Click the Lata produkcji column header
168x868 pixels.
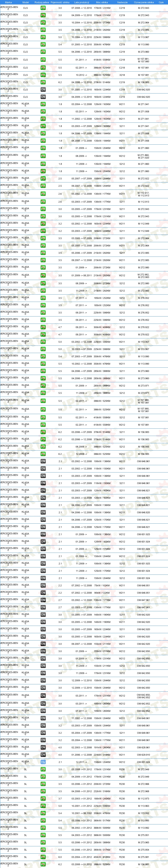click(81, 2)
